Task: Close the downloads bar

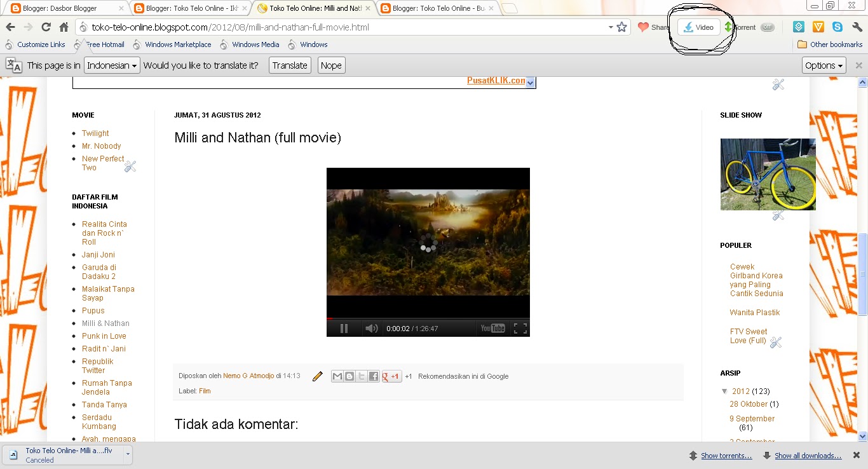Action: coord(857,455)
